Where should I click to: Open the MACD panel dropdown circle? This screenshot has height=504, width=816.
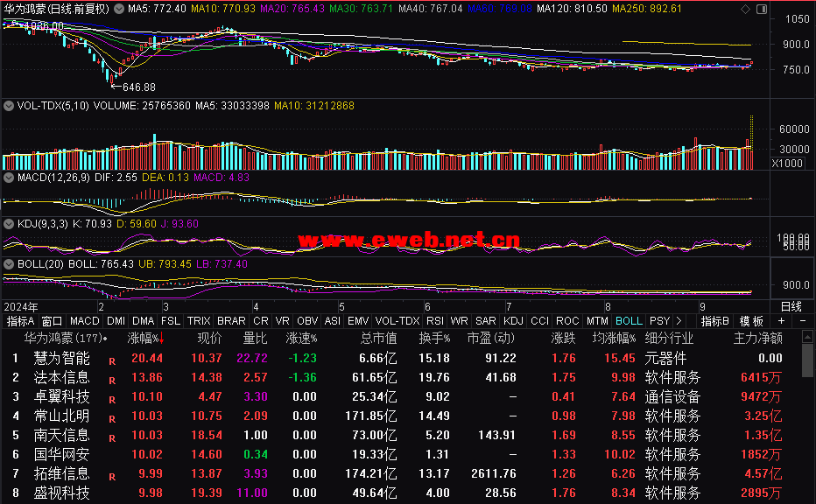coord(9,178)
